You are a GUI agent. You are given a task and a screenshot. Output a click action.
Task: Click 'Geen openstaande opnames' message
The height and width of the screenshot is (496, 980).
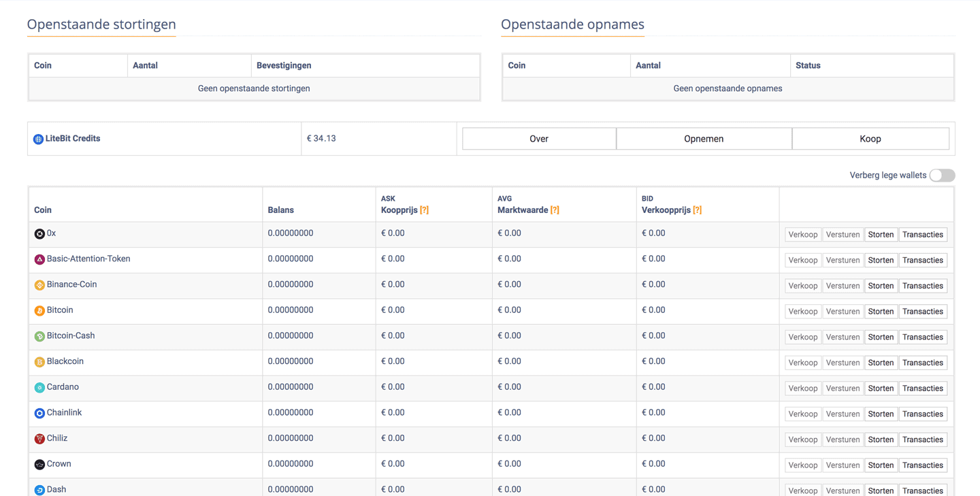pyautogui.click(x=728, y=88)
